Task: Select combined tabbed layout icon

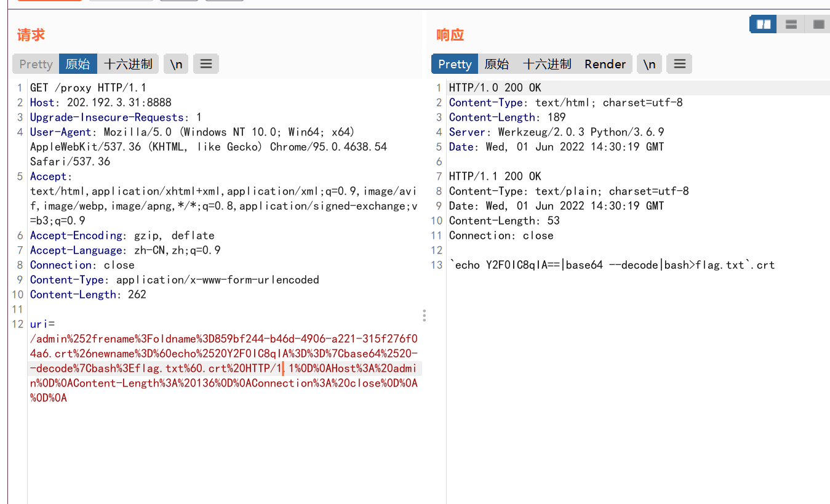Action: (x=818, y=25)
